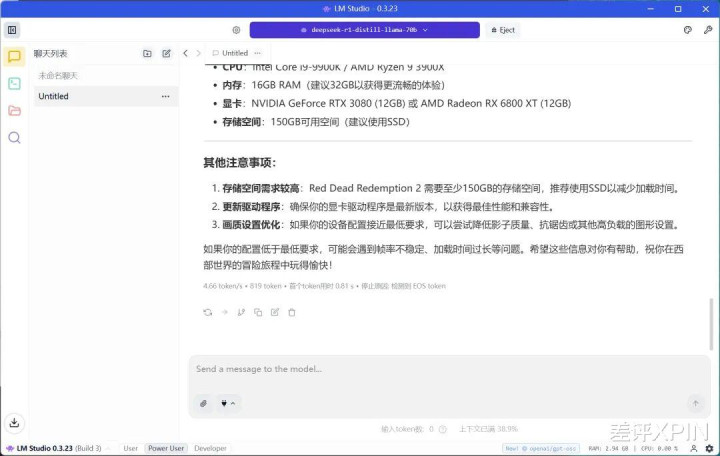Switch to User mode
Screen dimensions: 720x456
pos(130,448)
